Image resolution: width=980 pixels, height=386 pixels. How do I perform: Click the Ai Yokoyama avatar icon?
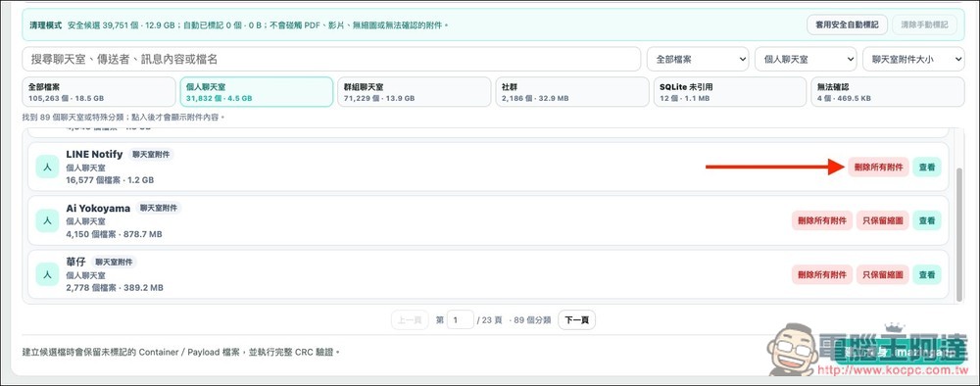click(47, 220)
